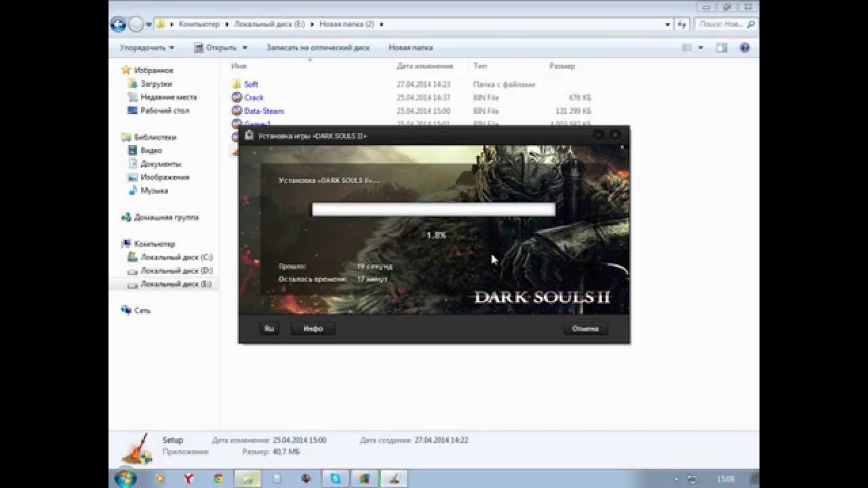Open Рабочий стол in favorites
The height and width of the screenshot is (488, 868).
(165, 110)
